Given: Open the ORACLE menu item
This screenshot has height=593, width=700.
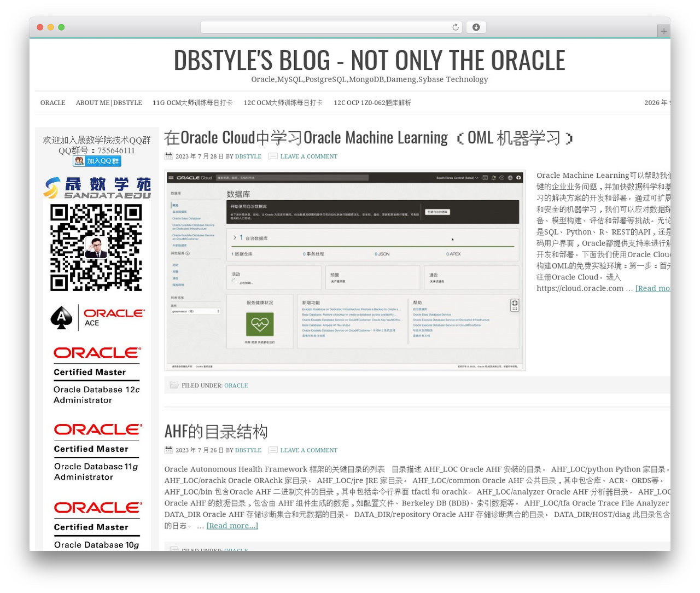Looking at the screenshot, I should point(52,103).
